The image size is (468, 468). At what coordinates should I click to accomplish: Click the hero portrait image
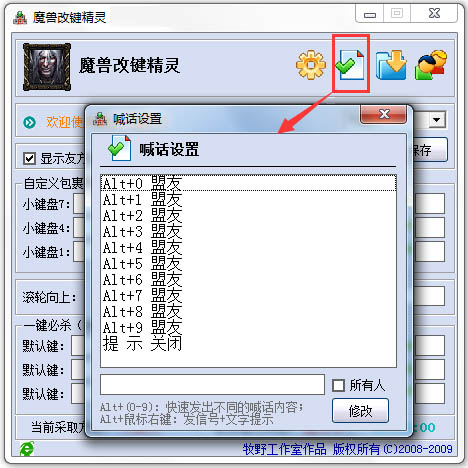pos(47,67)
